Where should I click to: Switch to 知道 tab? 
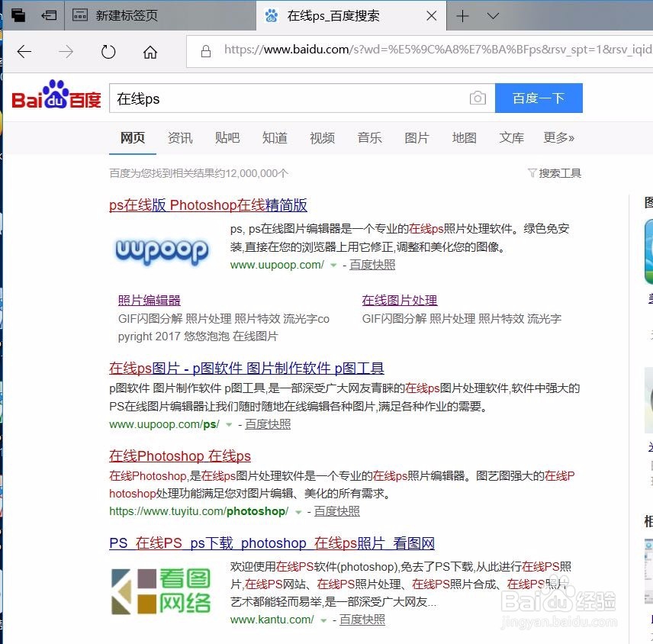[x=275, y=137]
